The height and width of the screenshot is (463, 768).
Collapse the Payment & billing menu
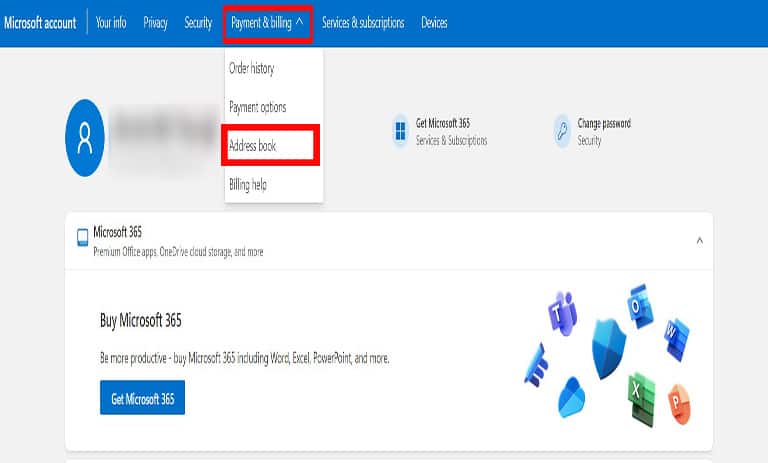click(267, 23)
